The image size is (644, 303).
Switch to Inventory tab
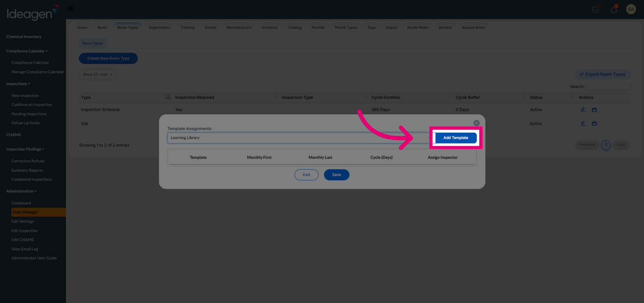pos(270,28)
